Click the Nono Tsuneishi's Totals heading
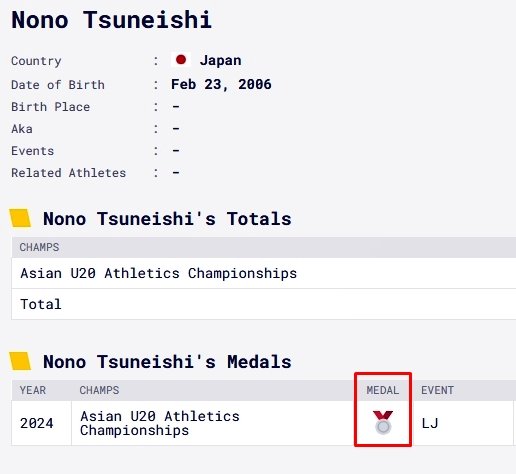516x474 pixels. point(167,219)
